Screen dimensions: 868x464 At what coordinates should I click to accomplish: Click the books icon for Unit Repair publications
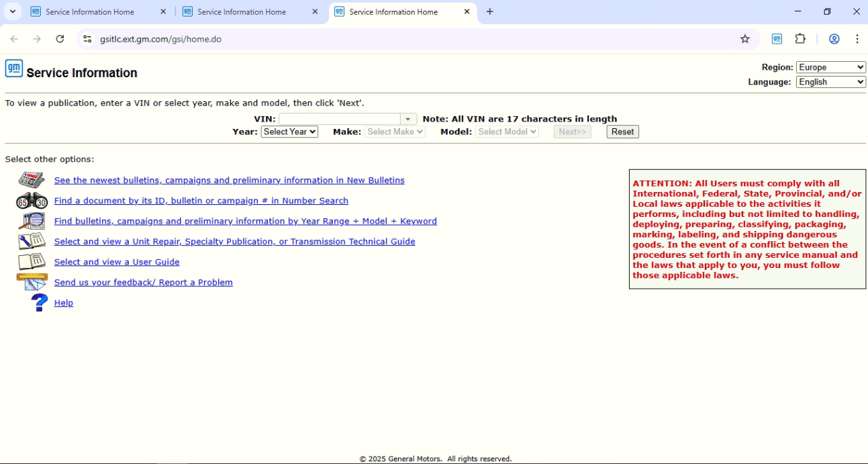pos(31,241)
